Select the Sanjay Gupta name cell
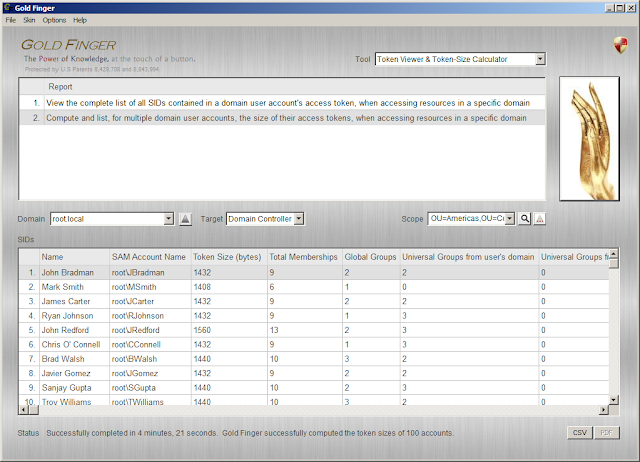This screenshot has width=640, height=462. click(74, 388)
